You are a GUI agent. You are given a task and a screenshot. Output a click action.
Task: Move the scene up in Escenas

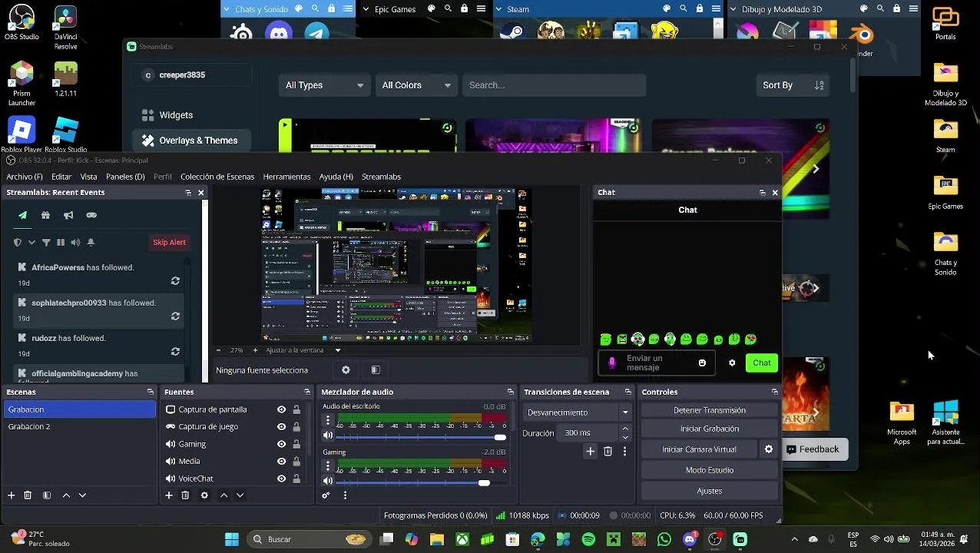[66, 495]
